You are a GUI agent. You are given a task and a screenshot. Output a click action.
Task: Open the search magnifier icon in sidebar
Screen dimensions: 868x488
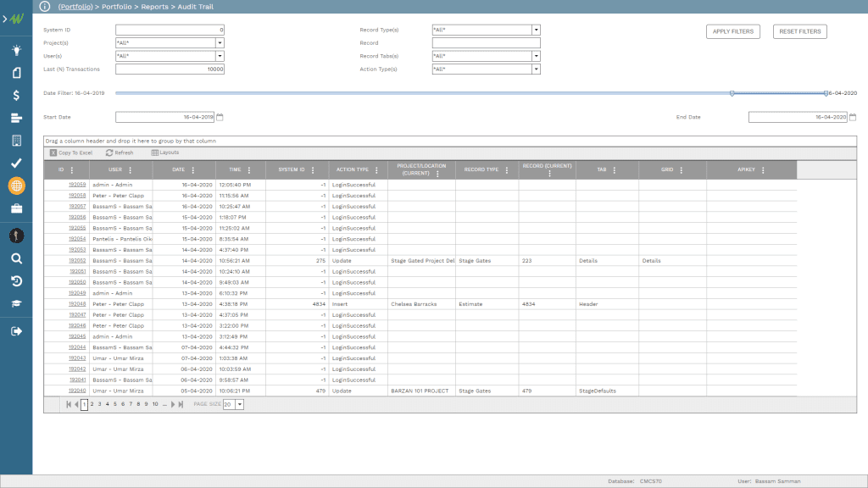tap(16, 258)
